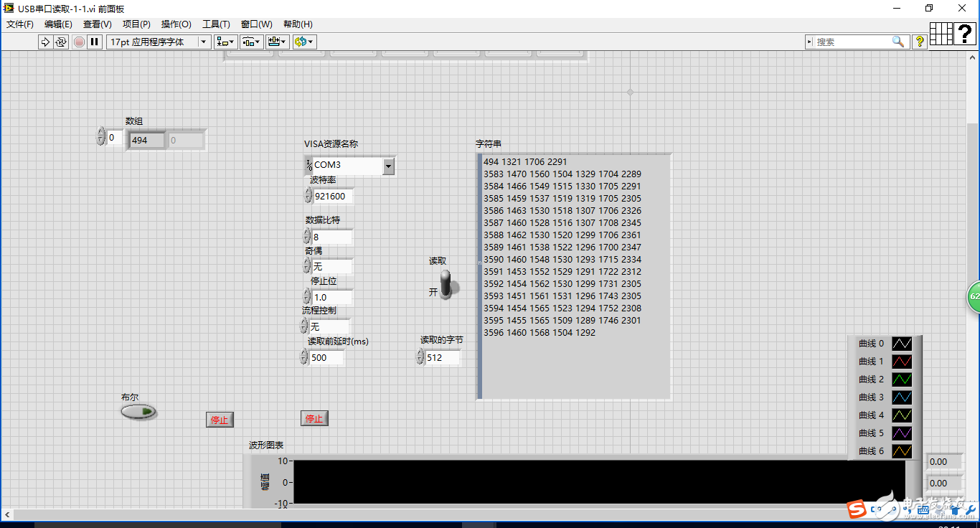Click the 曲线 3 blue plot icon
980x528 pixels.
[x=902, y=397]
